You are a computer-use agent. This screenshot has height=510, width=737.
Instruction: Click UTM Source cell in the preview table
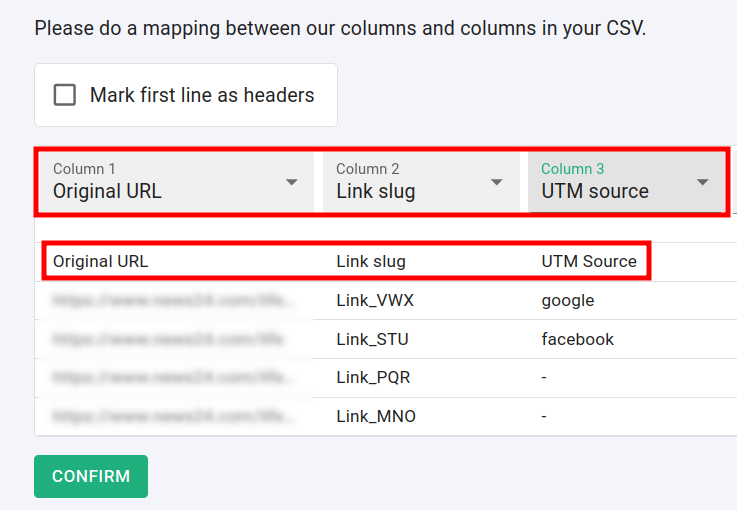[x=589, y=261]
